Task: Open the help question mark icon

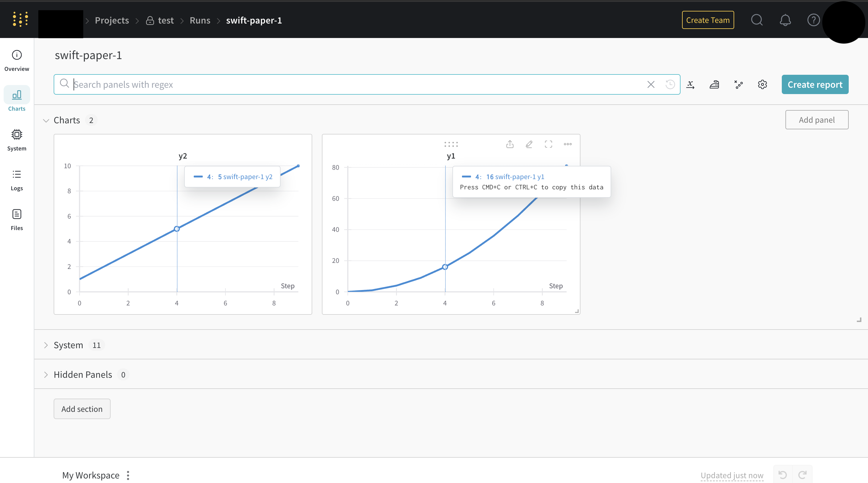Action: pyautogui.click(x=813, y=20)
